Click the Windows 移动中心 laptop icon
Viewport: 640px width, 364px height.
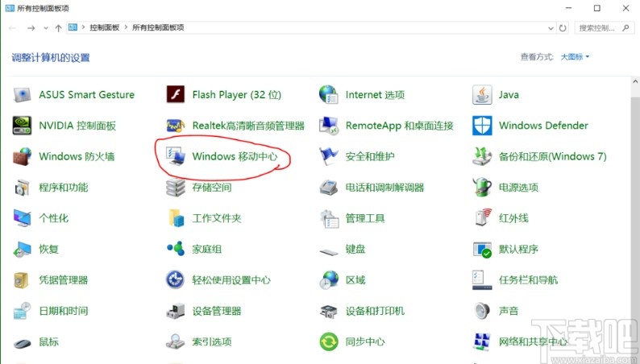[x=176, y=156]
